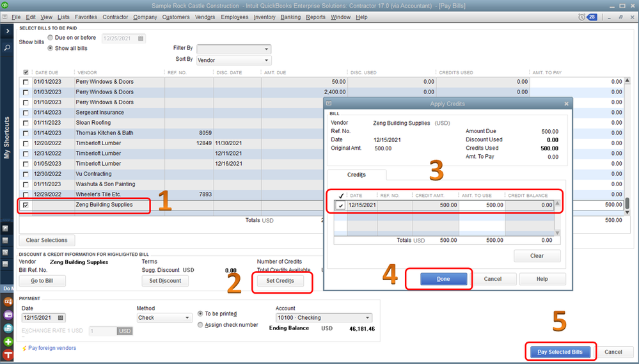The image size is (639, 364).
Task: Close the Apply Credits dialog with X
Action: pos(566,104)
